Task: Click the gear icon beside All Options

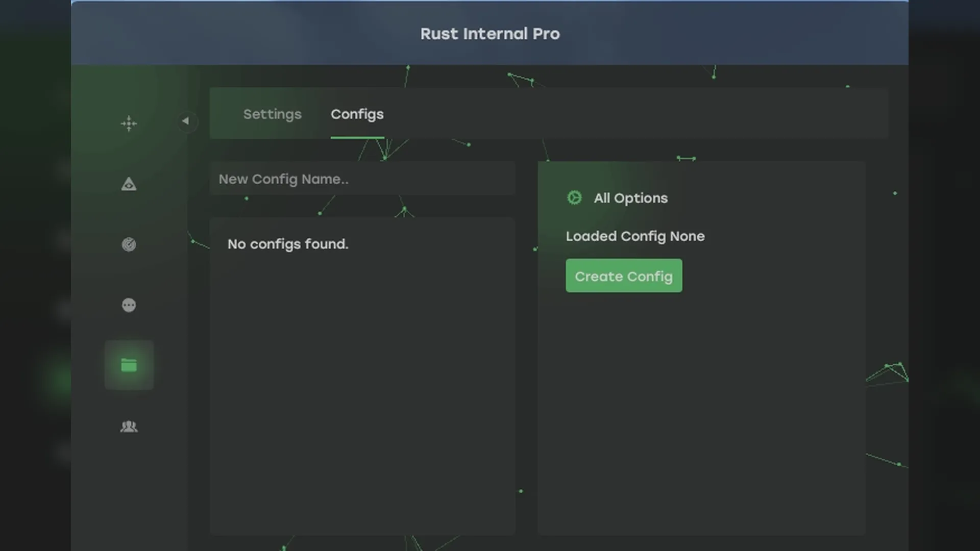Action: (x=574, y=198)
